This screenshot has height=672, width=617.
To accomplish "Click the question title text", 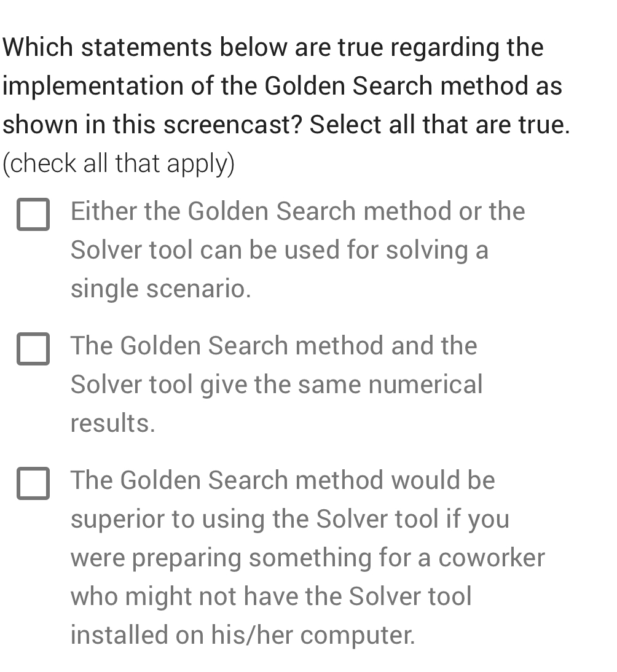I will coord(286,85).
